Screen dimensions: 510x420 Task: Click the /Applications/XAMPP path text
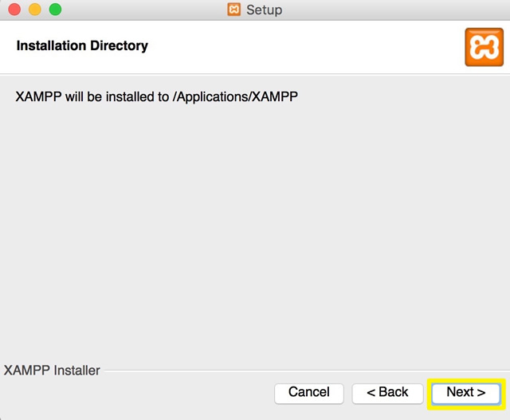pos(235,96)
